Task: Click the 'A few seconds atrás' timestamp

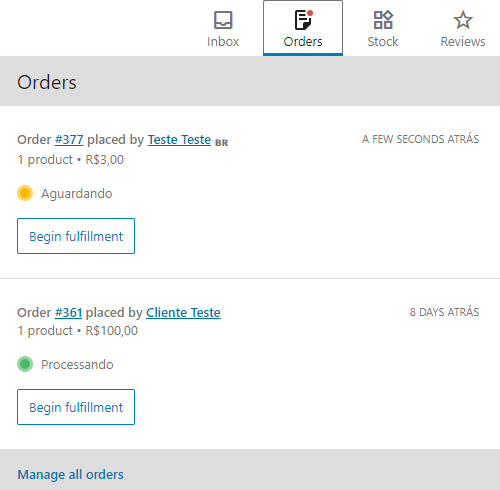Action: click(421, 139)
